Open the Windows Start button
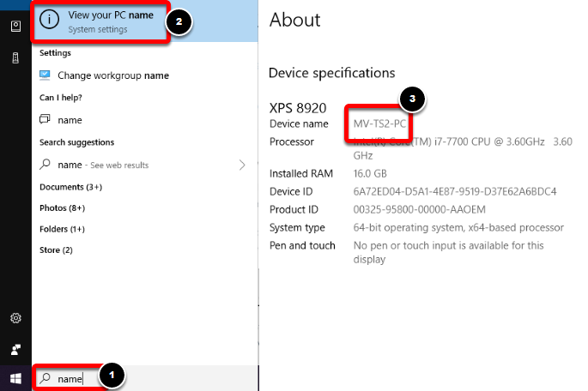Viewport: 588px width, 391px height. click(15, 379)
